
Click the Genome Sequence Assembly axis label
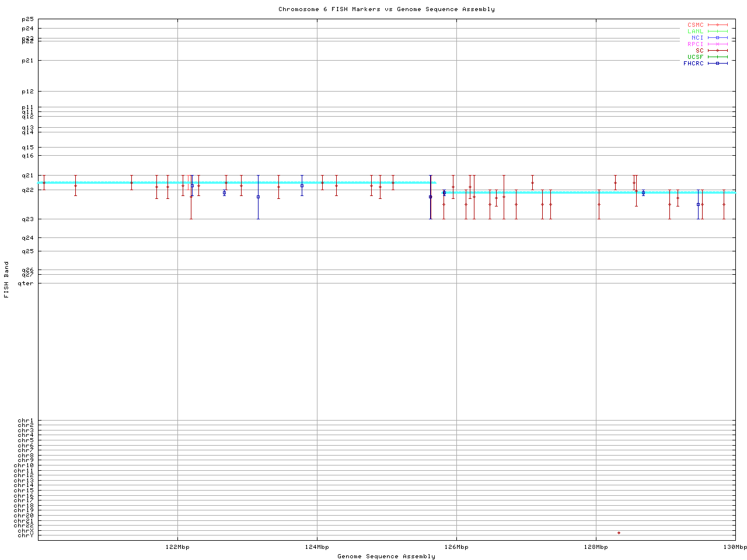(x=386, y=556)
